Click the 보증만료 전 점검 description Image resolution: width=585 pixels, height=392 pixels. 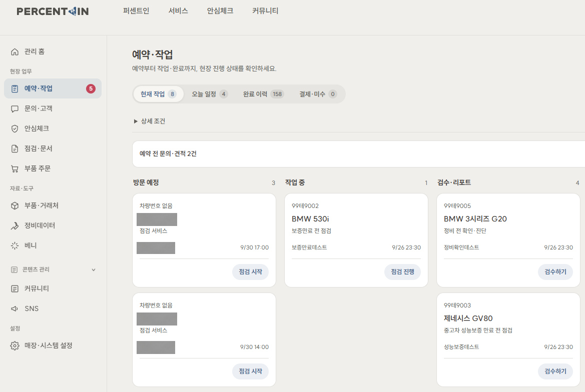[x=312, y=231]
